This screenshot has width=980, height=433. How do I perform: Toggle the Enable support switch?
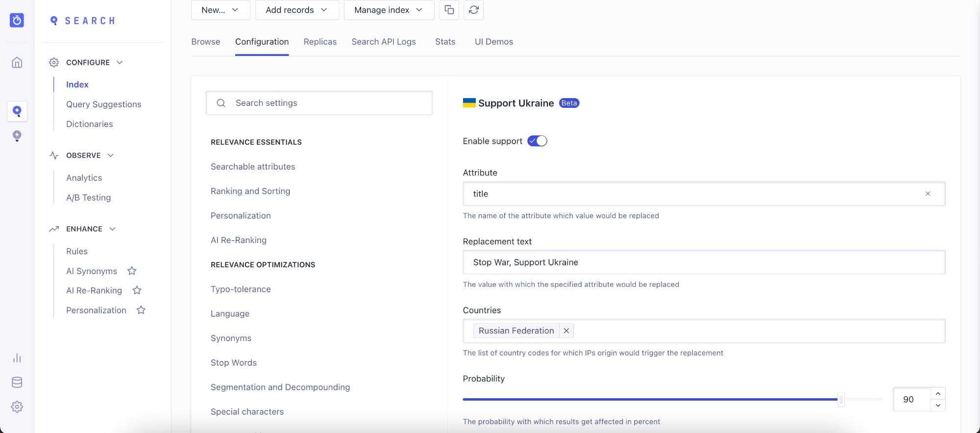tap(537, 141)
